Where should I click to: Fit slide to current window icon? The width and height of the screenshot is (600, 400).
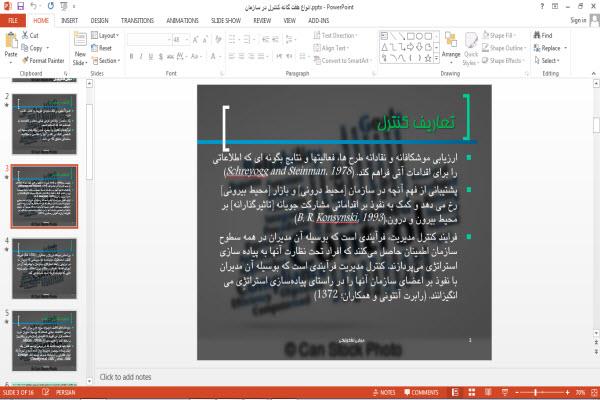pos(594,392)
